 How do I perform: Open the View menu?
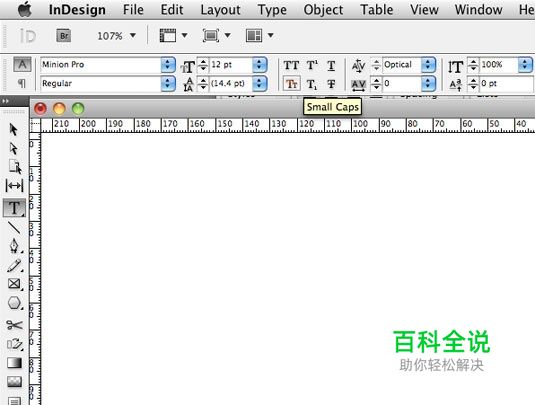424,10
